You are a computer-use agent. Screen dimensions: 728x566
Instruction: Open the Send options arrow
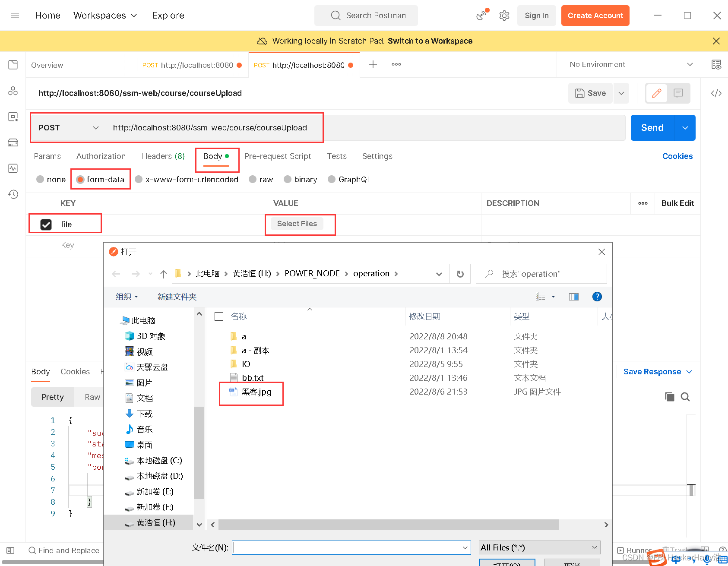click(685, 128)
